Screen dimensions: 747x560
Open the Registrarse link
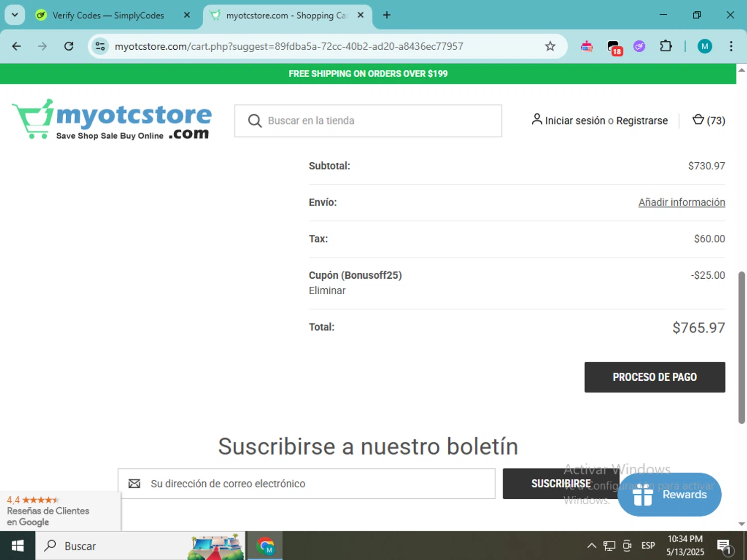pyautogui.click(x=642, y=120)
